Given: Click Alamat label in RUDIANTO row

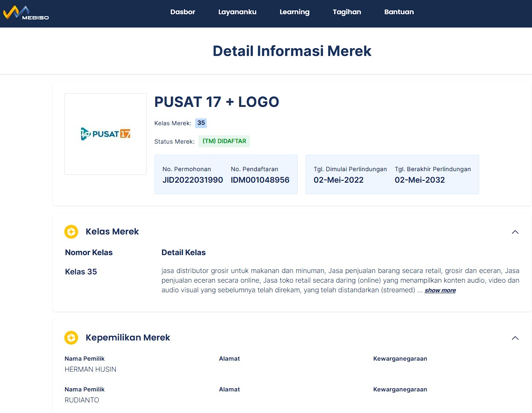Looking at the screenshot, I should [229, 389].
